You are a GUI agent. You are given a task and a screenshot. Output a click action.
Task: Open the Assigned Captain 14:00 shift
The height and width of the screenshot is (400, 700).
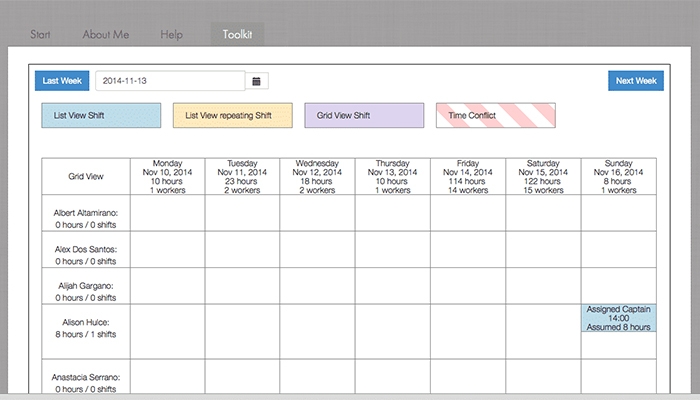[618, 318]
